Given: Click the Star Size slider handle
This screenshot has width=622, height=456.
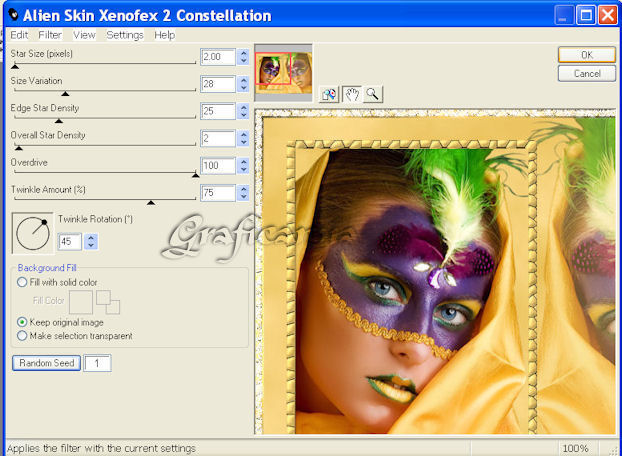Looking at the screenshot, I should click(15, 66).
